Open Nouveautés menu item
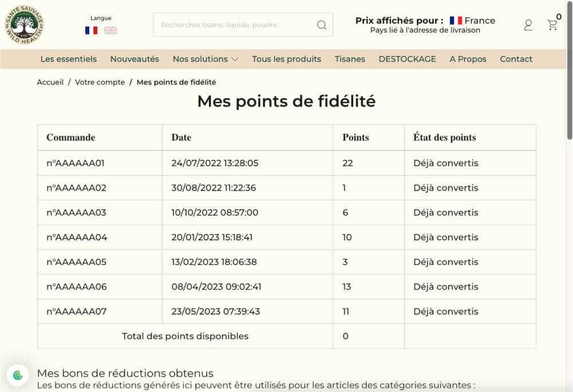573x392 pixels. 135,59
